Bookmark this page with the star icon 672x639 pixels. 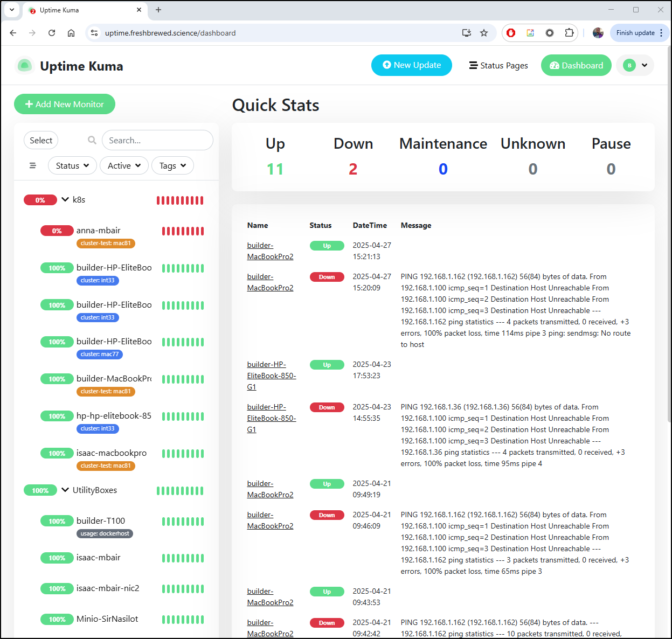(484, 33)
